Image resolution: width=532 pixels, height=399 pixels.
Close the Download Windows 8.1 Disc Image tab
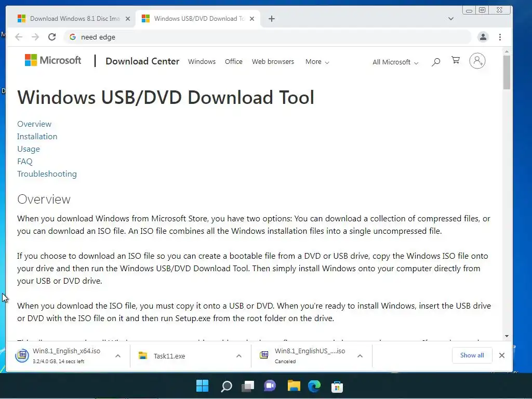click(x=128, y=19)
